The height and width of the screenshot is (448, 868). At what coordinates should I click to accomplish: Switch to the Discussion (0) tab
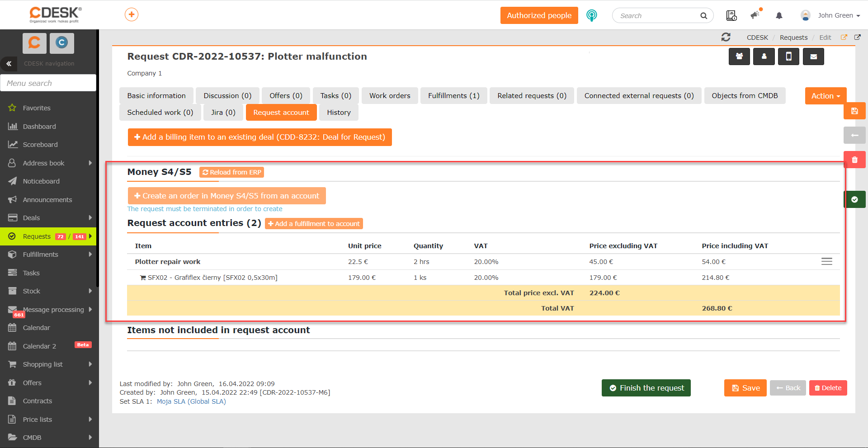tap(227, 96)
